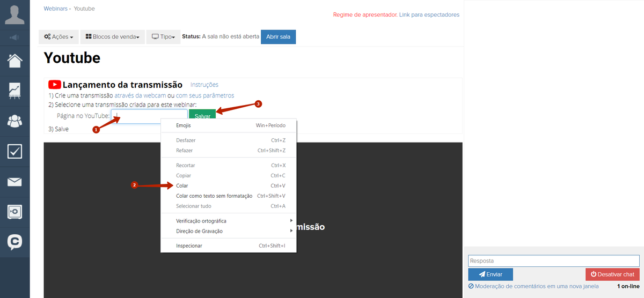Open the Instruções link

(x=204, y=85)
